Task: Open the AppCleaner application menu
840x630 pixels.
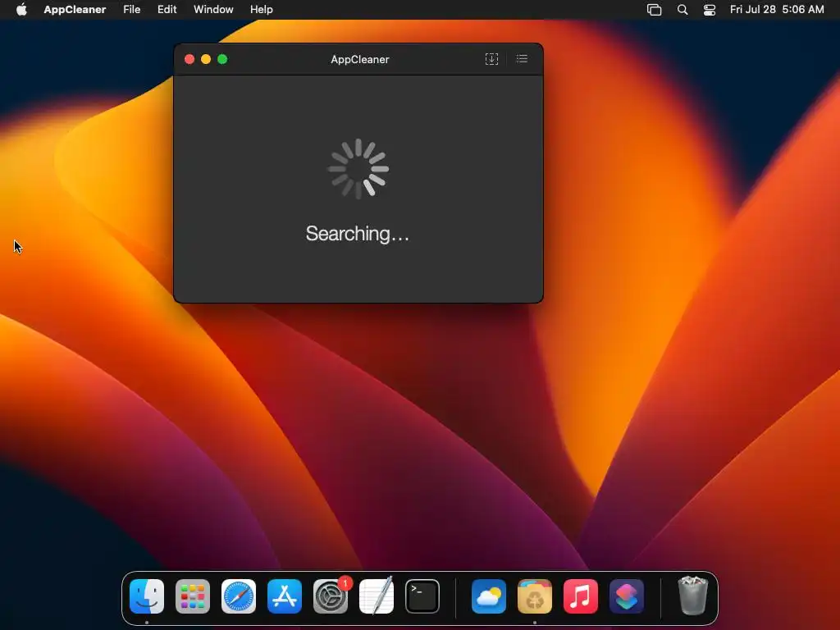Action: pos(75,9)
